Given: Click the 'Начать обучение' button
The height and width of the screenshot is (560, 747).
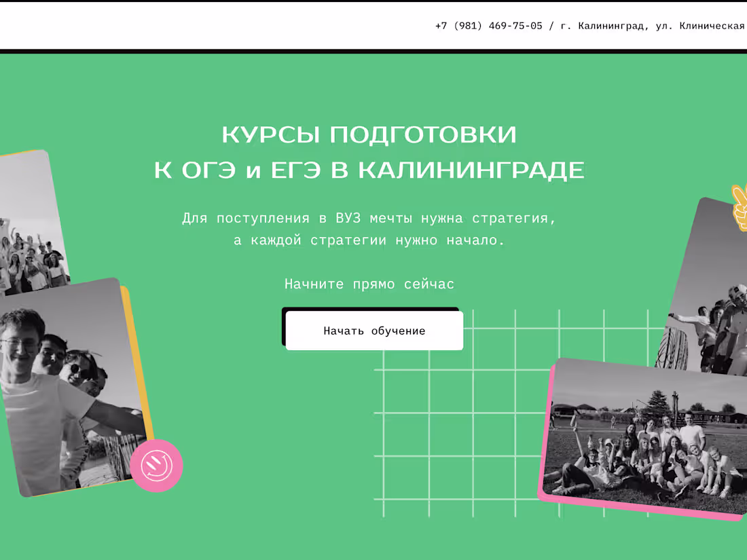Looking at the screenshot, I should (374, 331).
